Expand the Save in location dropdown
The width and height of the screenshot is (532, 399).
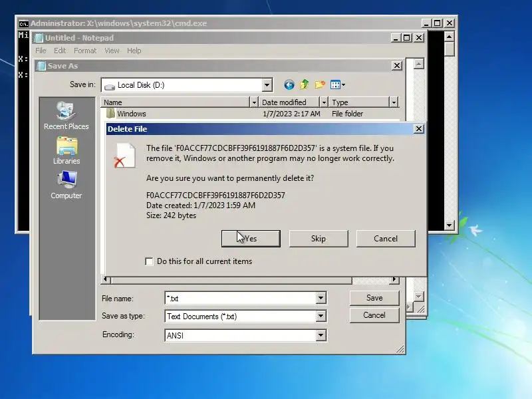267,85
